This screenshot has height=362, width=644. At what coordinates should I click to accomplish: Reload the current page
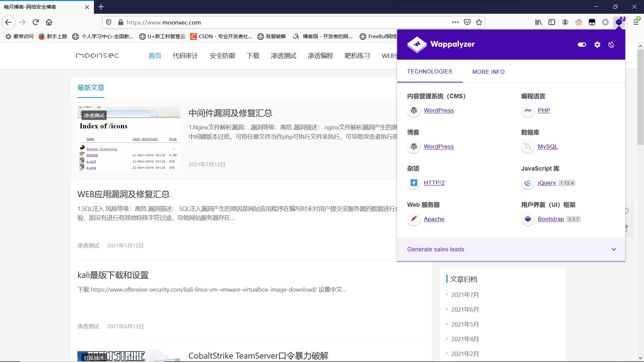[36, 22]
